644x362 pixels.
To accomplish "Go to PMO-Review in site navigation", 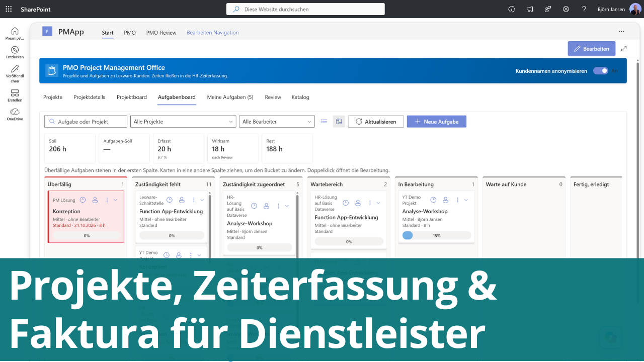I will (x=161, y=33).
